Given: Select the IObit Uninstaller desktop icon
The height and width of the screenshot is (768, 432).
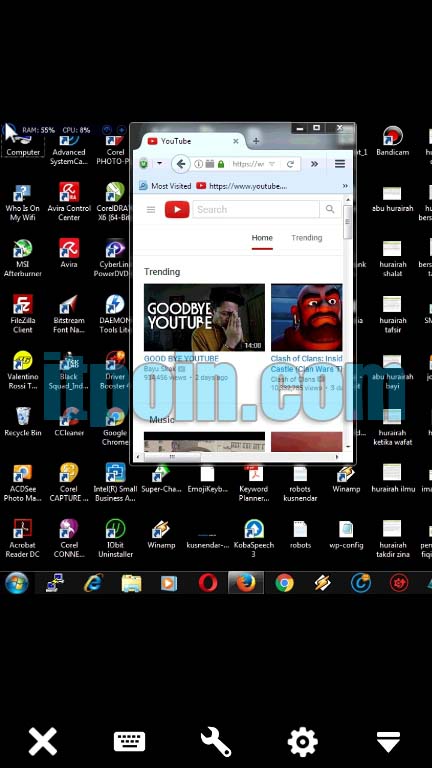Looking at the screenshot, I should (115, 538).
